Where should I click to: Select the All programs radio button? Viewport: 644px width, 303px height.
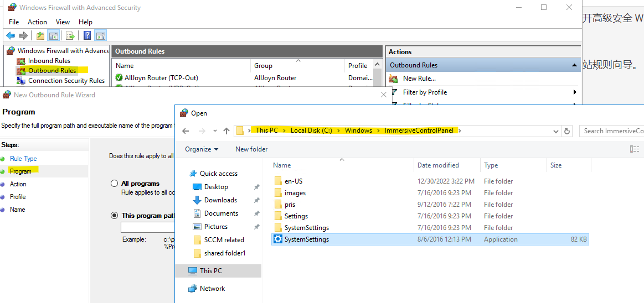click(x=115, y=183)
